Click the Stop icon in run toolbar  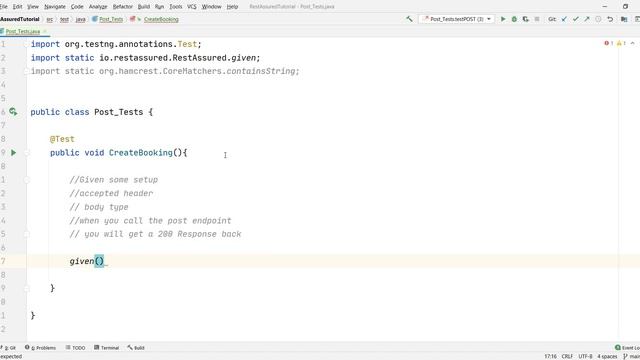tap(537, 19)
